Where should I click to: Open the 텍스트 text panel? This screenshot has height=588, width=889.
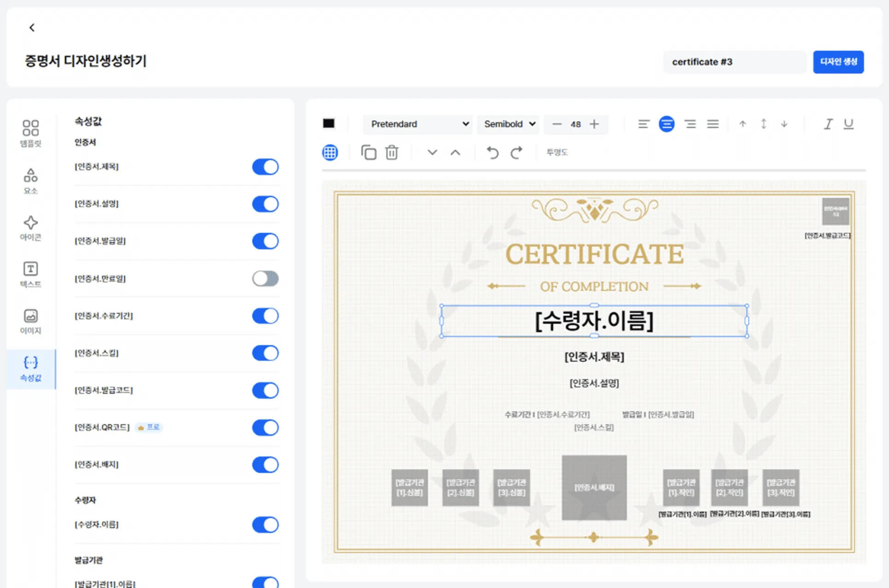[30, 274]
